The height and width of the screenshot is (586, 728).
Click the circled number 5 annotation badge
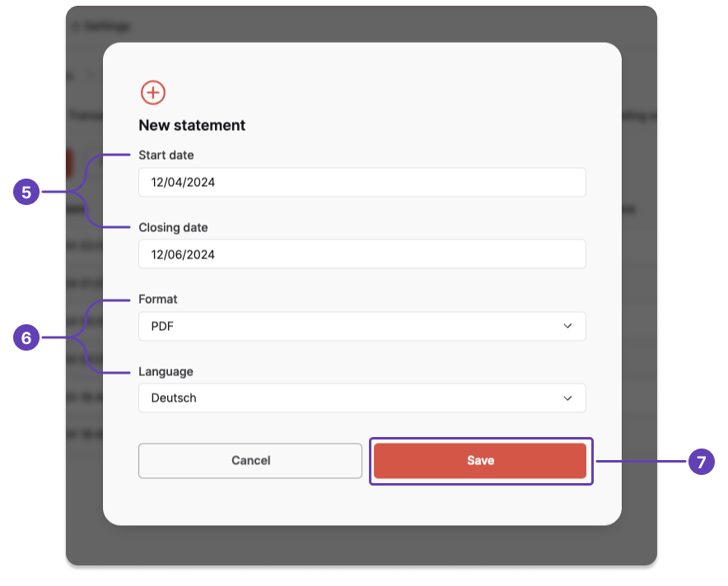coord(26,191)
